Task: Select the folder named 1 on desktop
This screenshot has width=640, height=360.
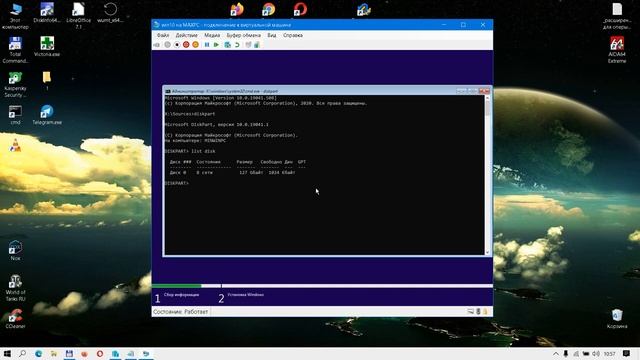Action: [47, 80]
